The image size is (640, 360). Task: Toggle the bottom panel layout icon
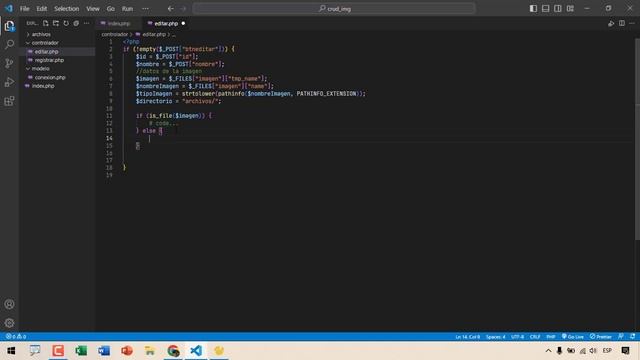pyautogui.click(x=545, y=9)
